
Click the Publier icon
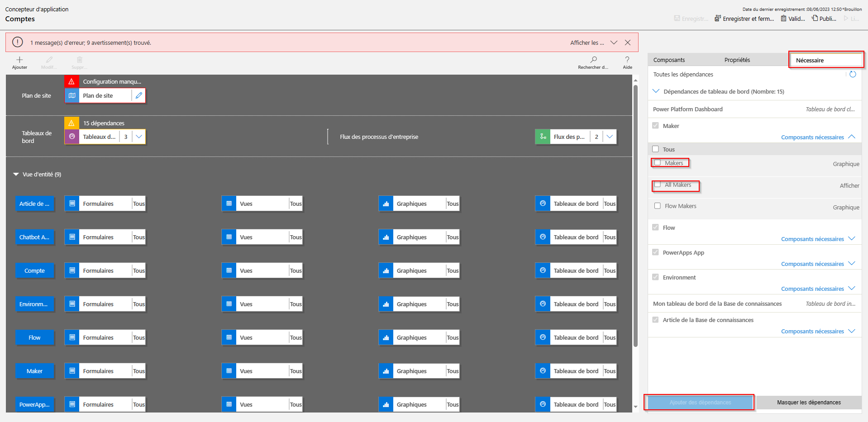point(815,18)
